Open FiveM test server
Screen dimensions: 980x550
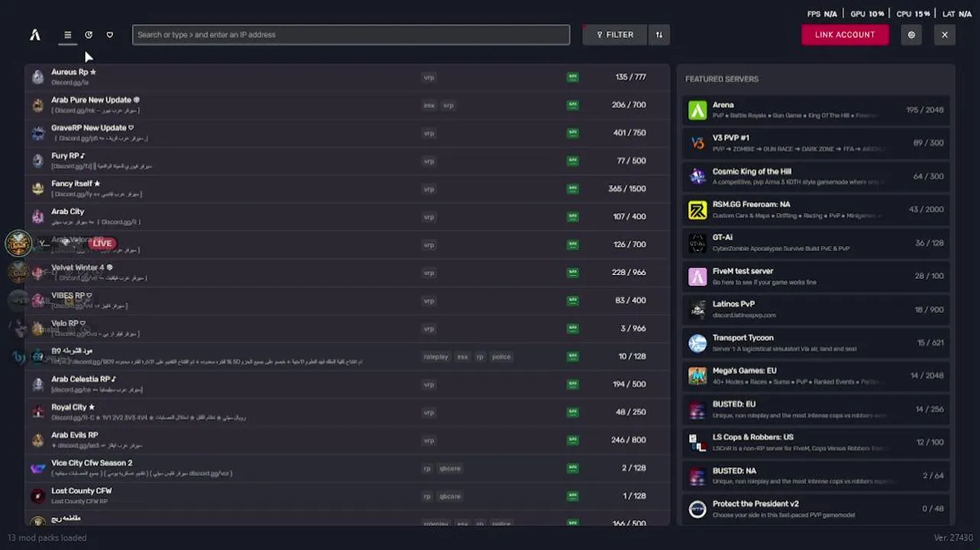point(815,276)
